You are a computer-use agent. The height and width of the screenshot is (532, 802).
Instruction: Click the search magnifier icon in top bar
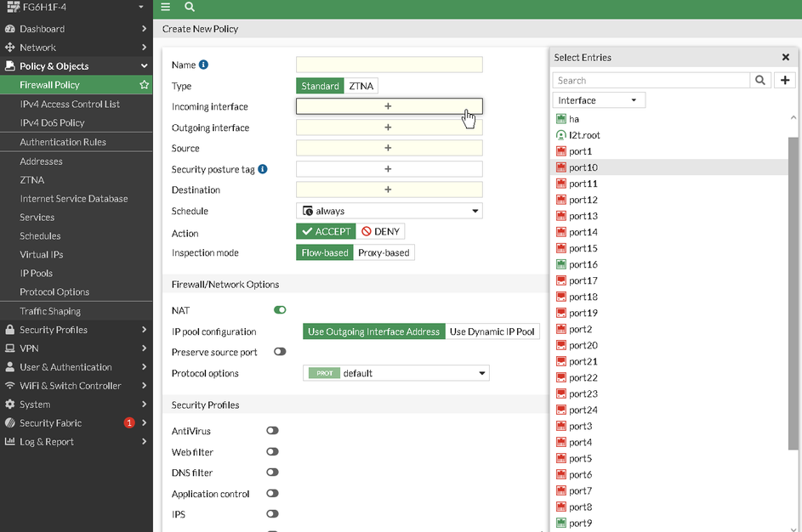190,7
